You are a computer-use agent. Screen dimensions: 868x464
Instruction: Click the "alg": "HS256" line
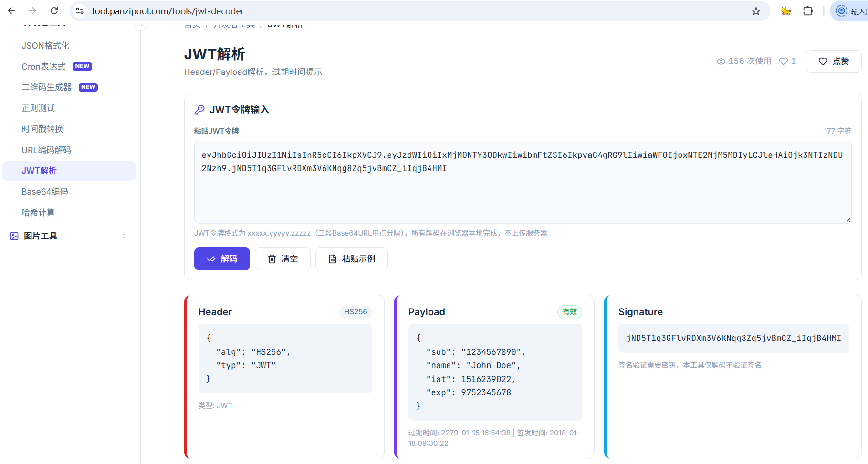point(253,352)
